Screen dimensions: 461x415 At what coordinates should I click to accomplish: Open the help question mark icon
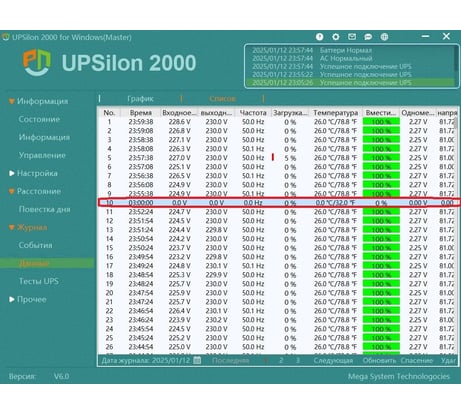tap(319, 37)
